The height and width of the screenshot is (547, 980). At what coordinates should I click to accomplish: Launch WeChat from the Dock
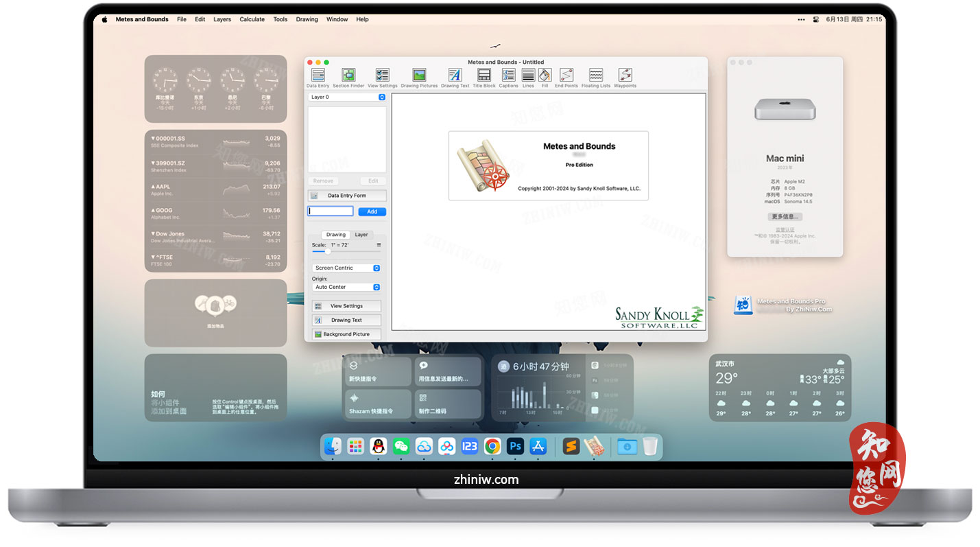coord(401,446)
